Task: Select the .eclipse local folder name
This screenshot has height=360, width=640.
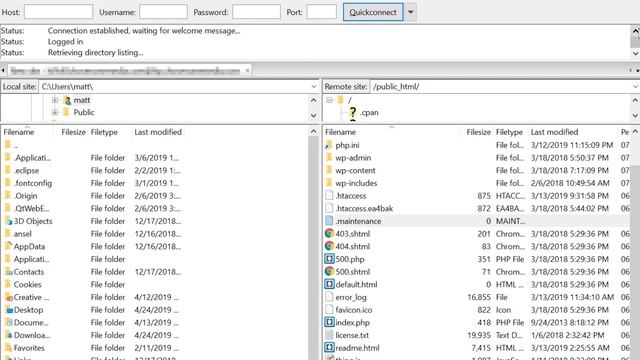Action: point(27,170)
